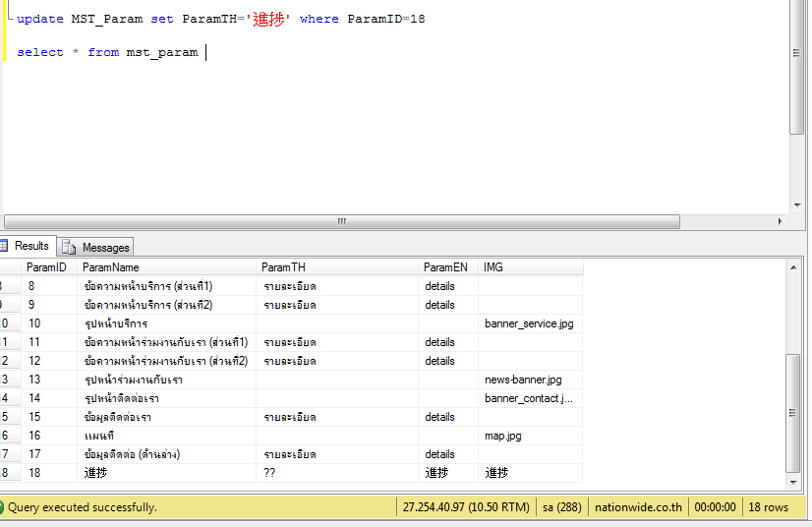Viewport: 812px width, 527px height.
Task: Click row header for ParamID 14 row
Action: (10, 398)
